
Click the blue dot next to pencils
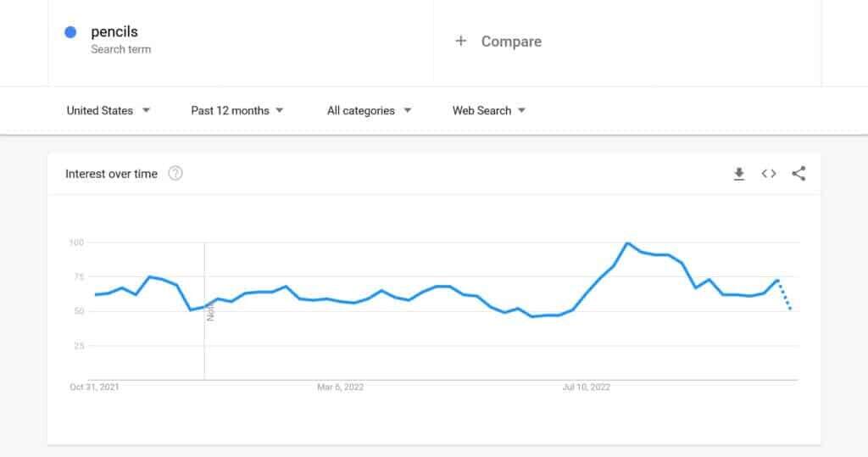(71, 32)
